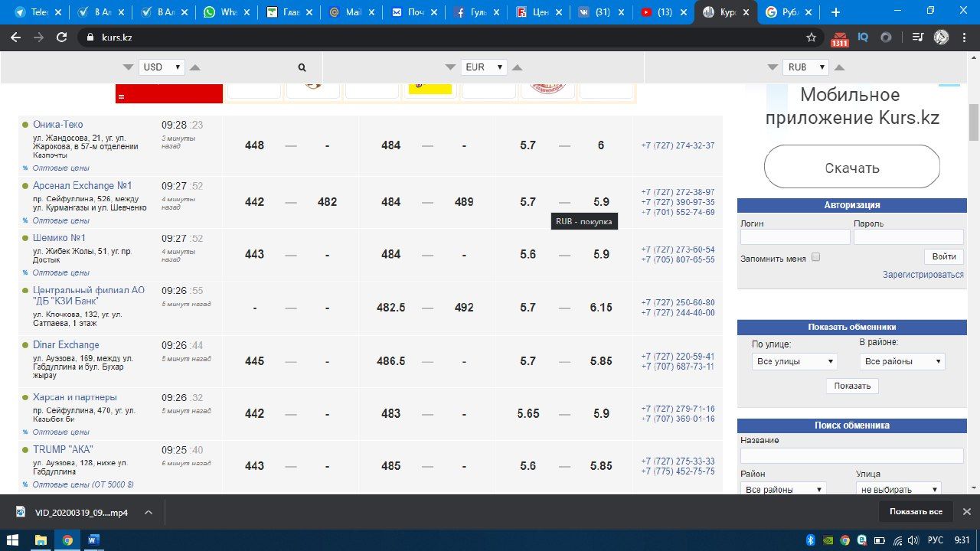Sort RUB column descending arrow
The image size is (980, 551).
coord(772,67)
